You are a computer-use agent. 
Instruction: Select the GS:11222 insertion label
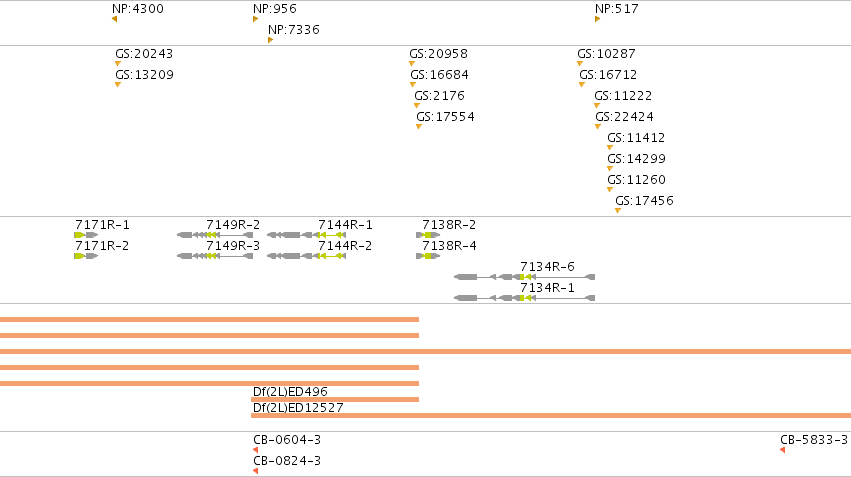click(x=623, y=96)
